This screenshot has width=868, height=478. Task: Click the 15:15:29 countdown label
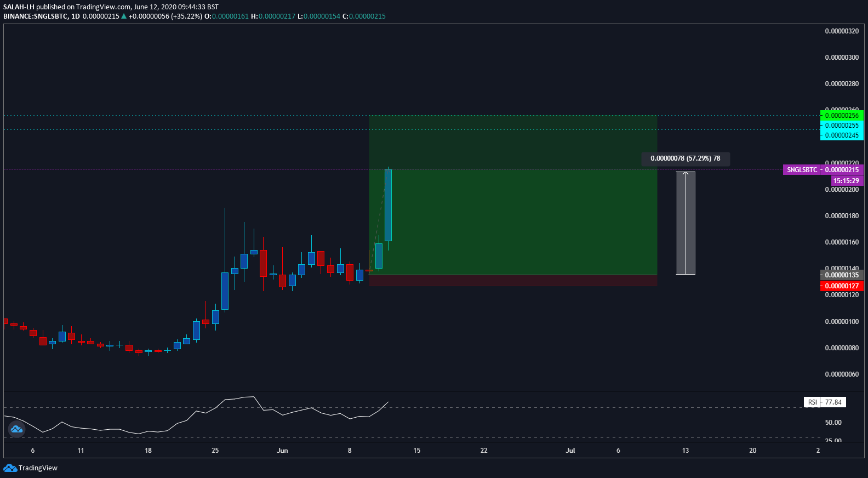click(847, 181)
